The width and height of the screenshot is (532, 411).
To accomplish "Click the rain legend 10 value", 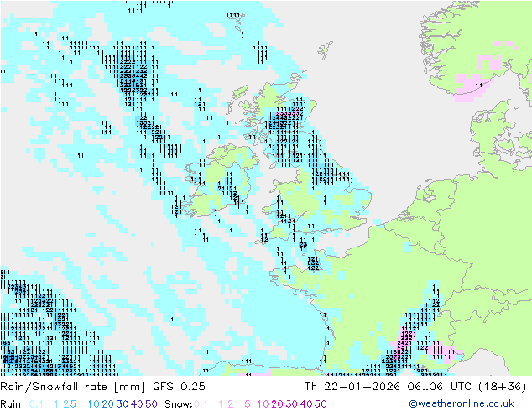I will [x=94, y=404].
